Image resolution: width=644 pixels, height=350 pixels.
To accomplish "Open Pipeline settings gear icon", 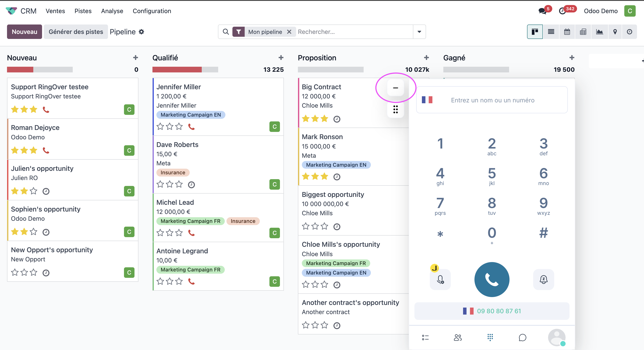I will [x=142, y=32].
